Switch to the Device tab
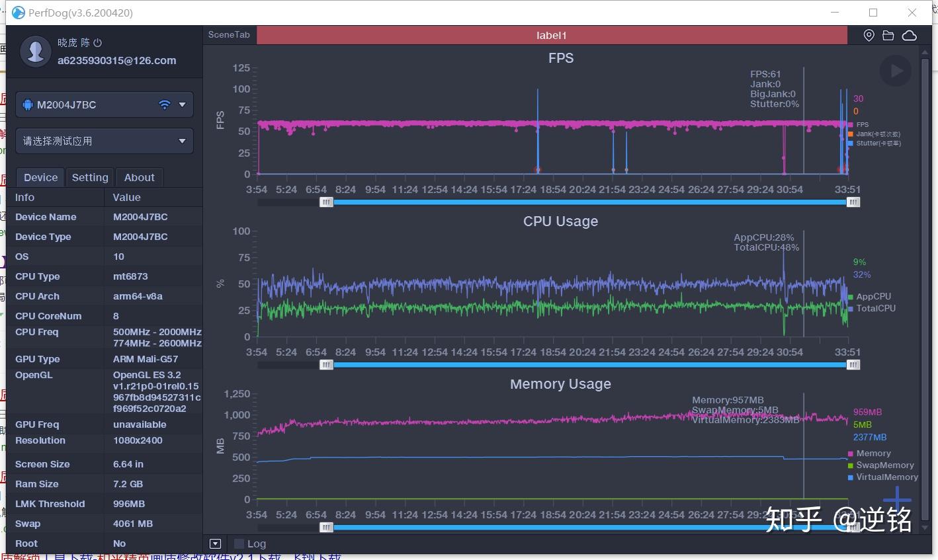The width and height of the screenshot is (938, 560). 40,177
